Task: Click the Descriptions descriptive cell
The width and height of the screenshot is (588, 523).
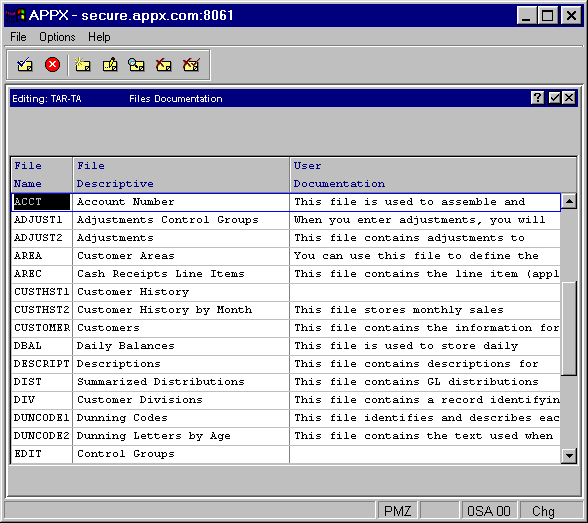Action: pyautogui.click(x=181, y=364)
